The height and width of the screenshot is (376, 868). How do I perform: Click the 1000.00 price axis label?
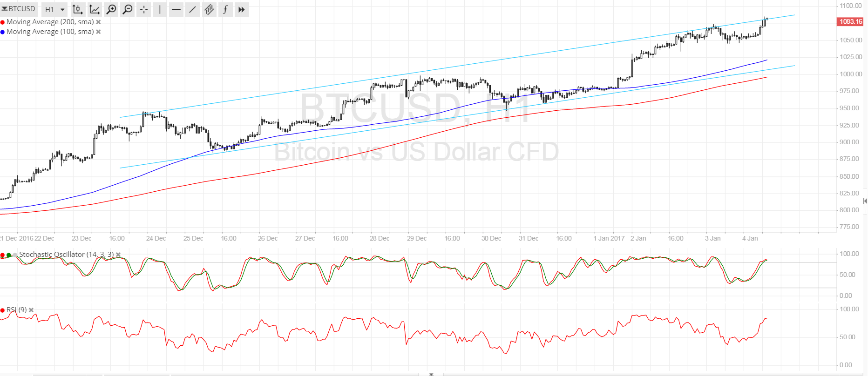point(851,74)
